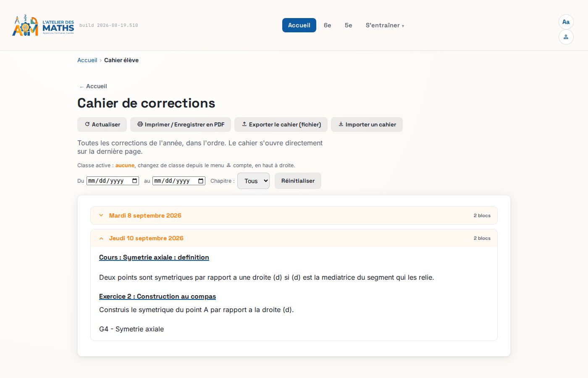Click the Réinitialiser filter button

point(298,181)
